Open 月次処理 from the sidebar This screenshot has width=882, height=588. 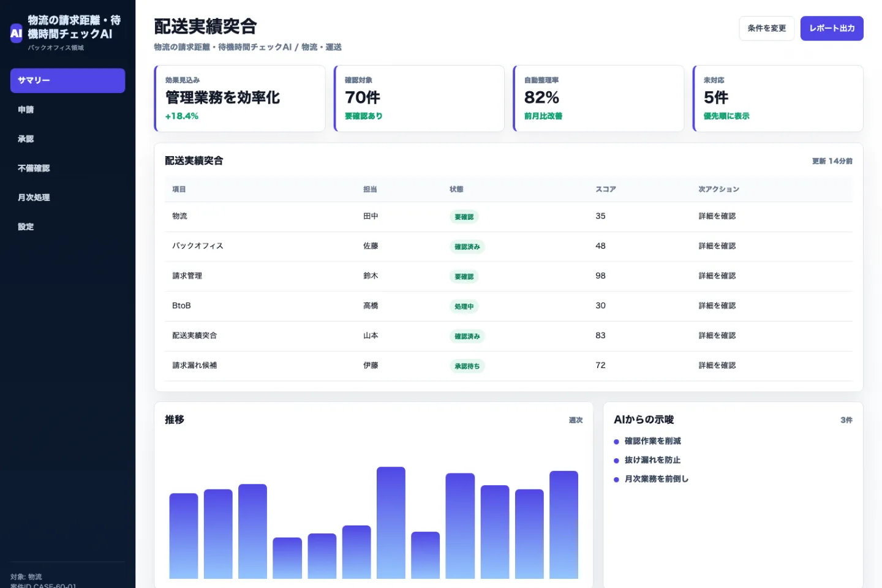pyautogui.click(x=67, y=197)
